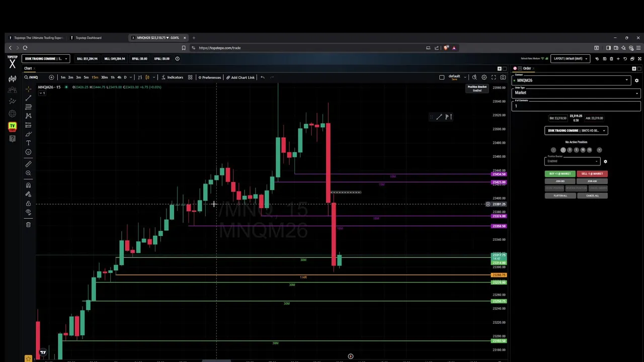Click the FLATTEN ALL button
644x362 pixels.
click(x=559, y=196)
